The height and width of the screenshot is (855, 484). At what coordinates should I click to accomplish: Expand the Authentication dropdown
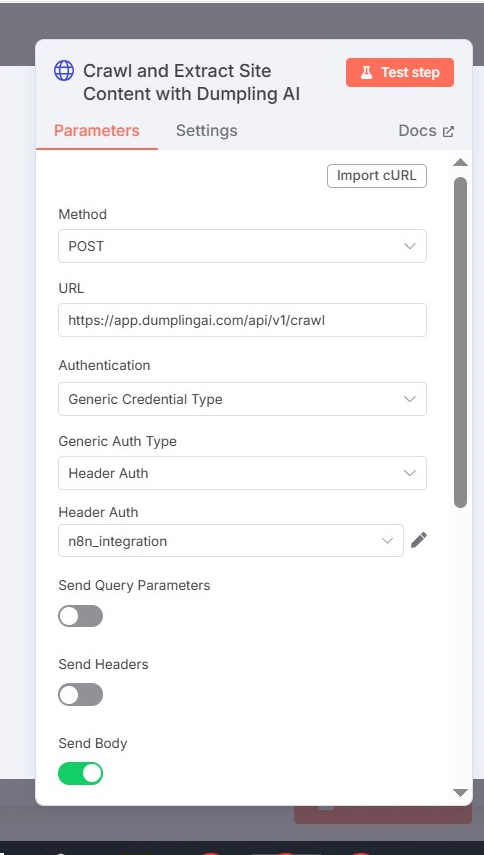click(243, 399)
